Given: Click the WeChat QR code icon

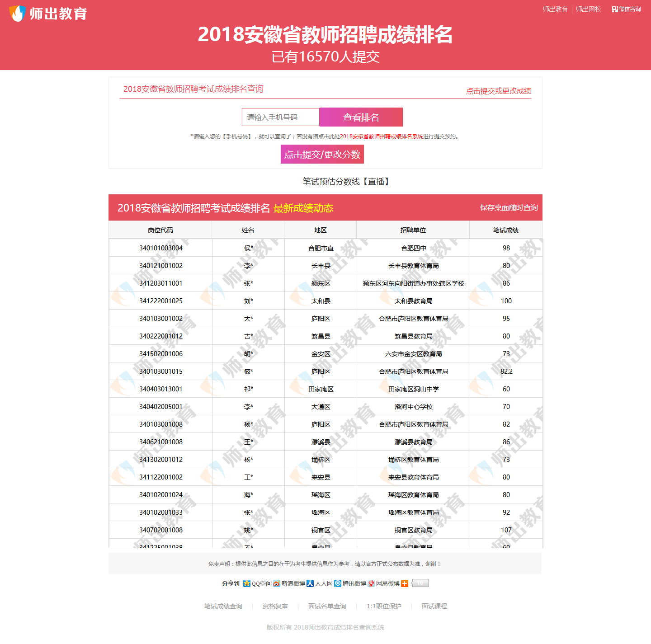Looking at the screenshot, I should 614,9.
